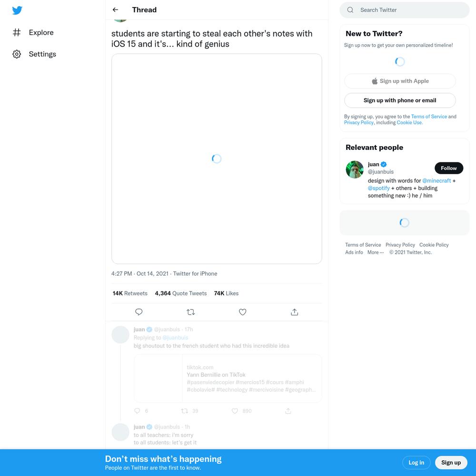Go back using the Thread arrow

pyautogui.click(x=115, y=10)
